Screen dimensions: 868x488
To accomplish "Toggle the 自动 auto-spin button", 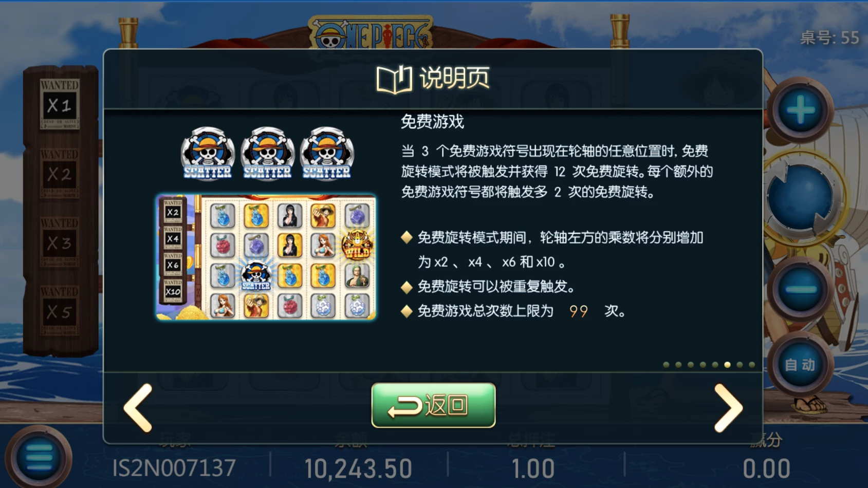I will (x=800, y=365).
